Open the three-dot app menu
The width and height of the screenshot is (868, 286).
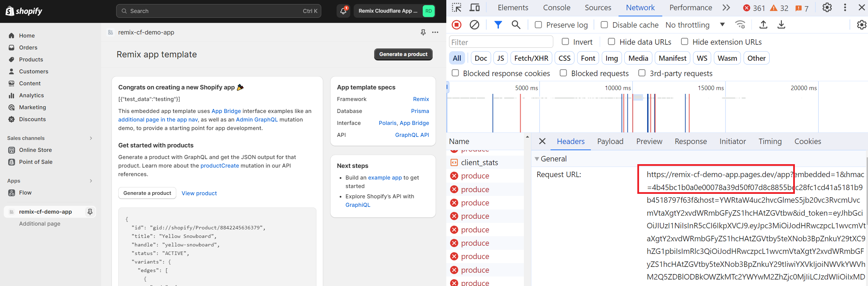(435, 32)
